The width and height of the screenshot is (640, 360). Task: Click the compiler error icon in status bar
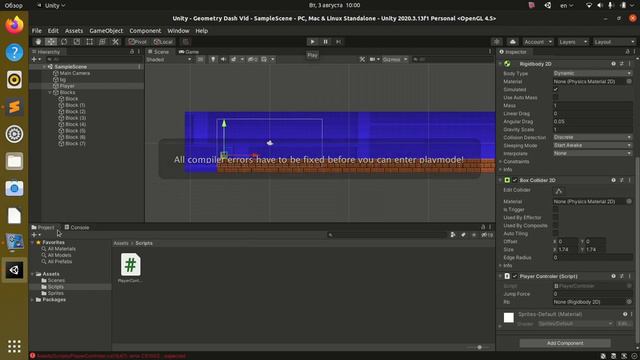(x=33, y=356)
